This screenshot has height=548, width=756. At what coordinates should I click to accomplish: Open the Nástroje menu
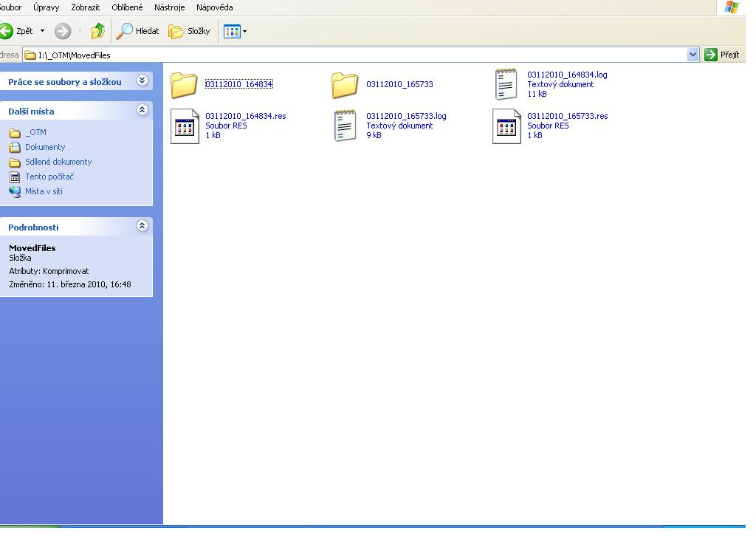point(169,7)
